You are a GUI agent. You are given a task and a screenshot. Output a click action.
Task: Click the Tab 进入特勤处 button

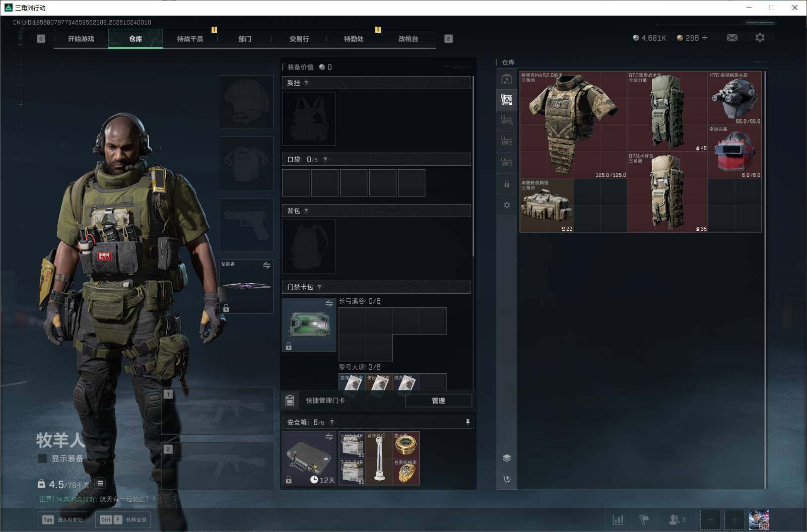point(62,519)
